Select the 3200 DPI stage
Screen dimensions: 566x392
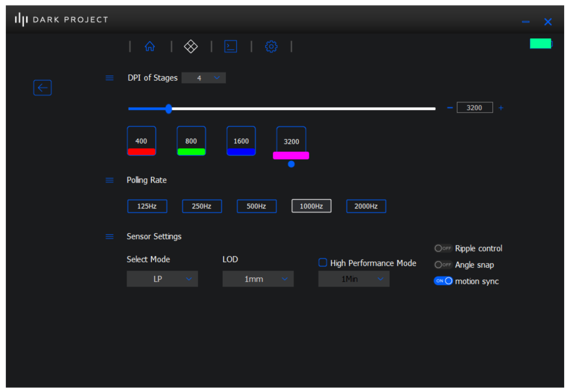tap(291, 141)
